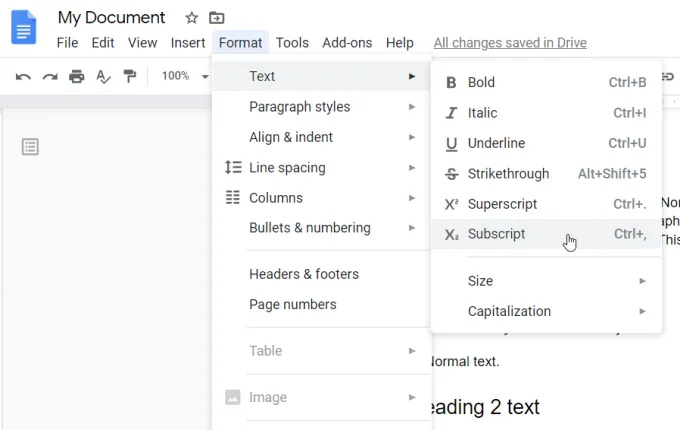Click the undo arrow icon

click(x=23, y=76)
